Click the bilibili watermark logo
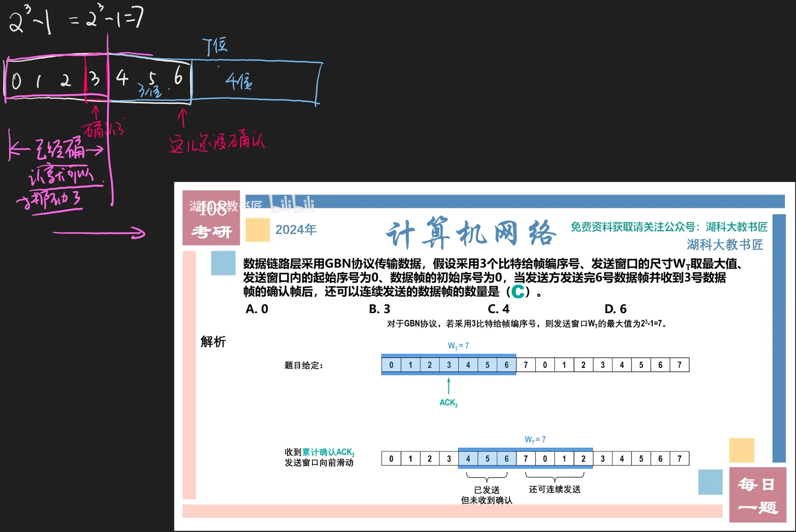The width and height of the screenshot is (796, 532). pos(292,205)
